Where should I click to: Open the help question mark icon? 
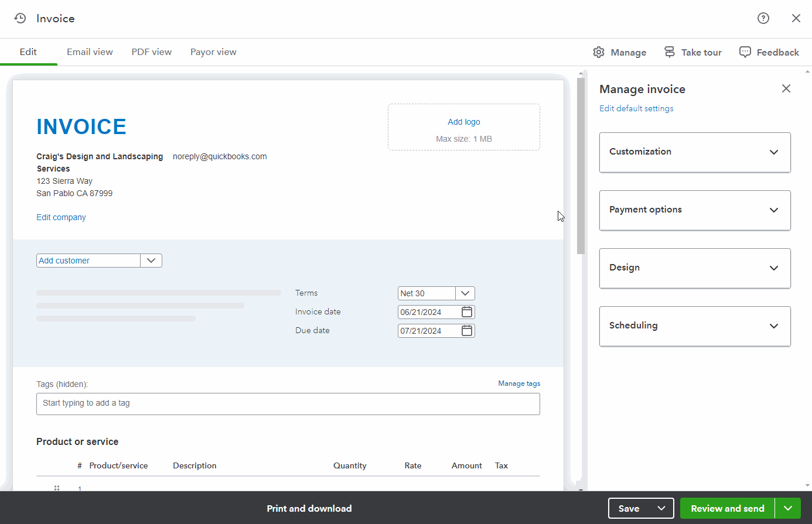(x=763, y=18)
